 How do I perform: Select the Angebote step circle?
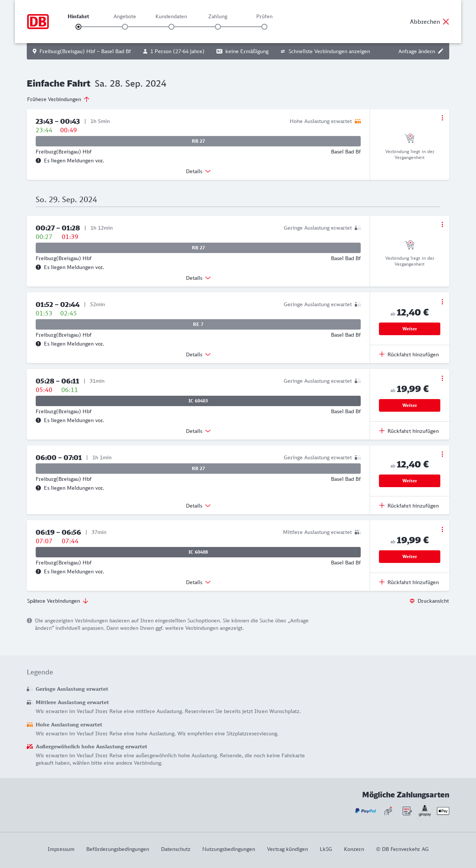[x=125, y=27]
